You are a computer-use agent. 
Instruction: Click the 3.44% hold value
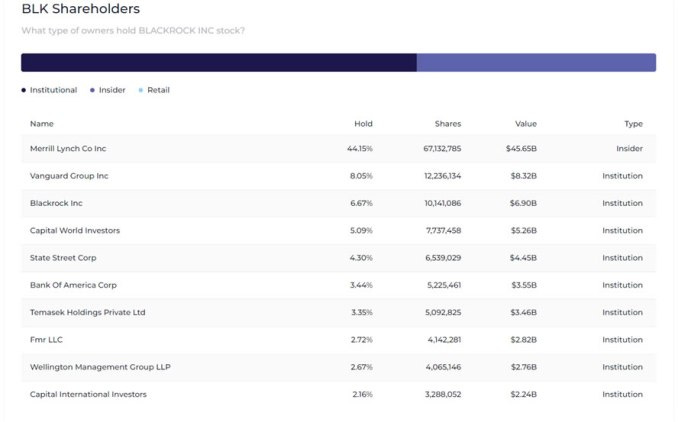pyautogui.click(x=361, y=285)
